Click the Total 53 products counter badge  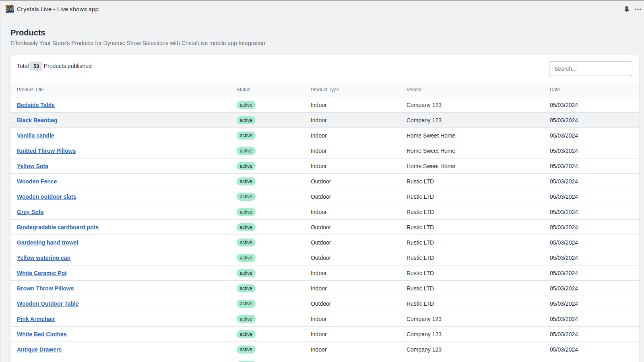[36, 66]
